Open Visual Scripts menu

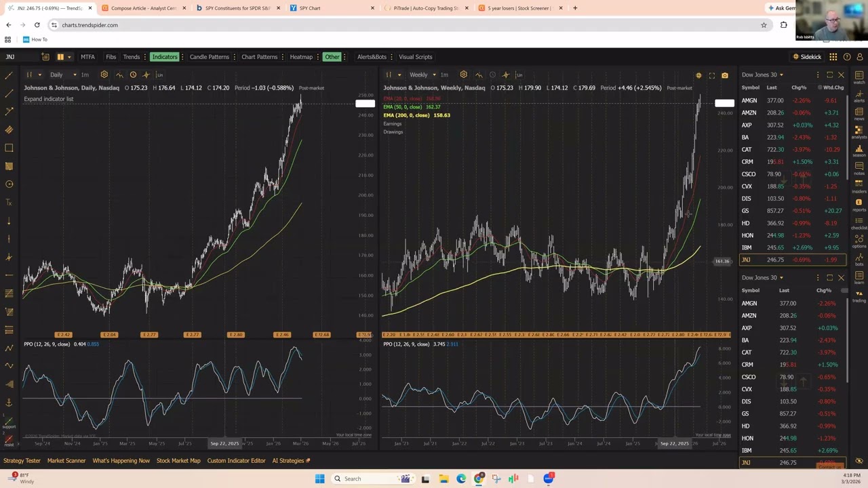tap(415, 57)
